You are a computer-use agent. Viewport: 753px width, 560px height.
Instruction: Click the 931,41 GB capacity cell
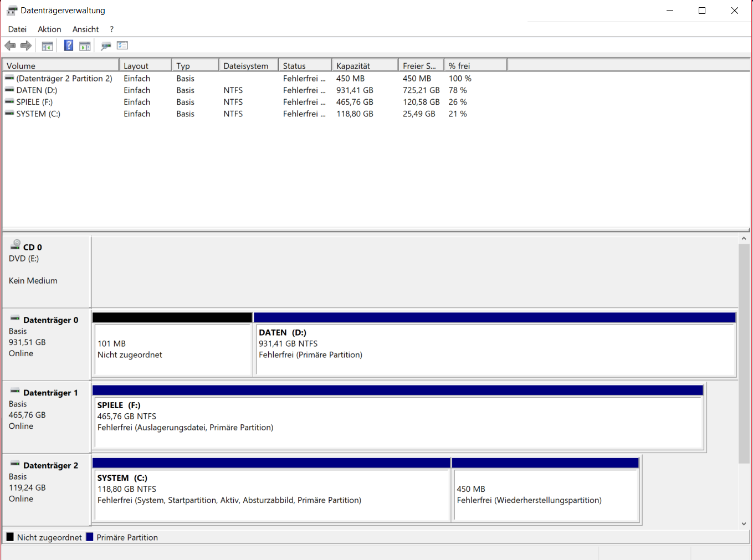pos(355,90)
